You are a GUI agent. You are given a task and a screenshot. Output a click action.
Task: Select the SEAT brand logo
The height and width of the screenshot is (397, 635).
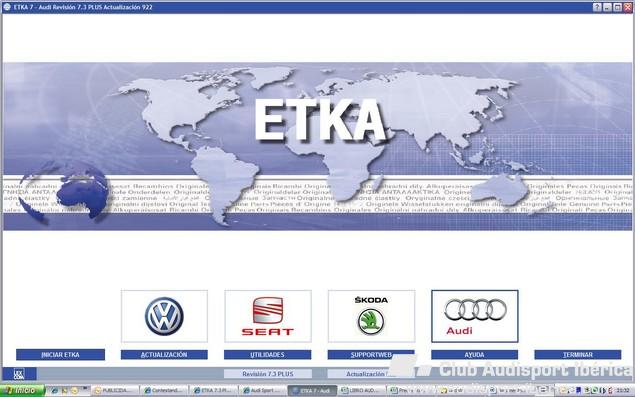click(268, 316)
